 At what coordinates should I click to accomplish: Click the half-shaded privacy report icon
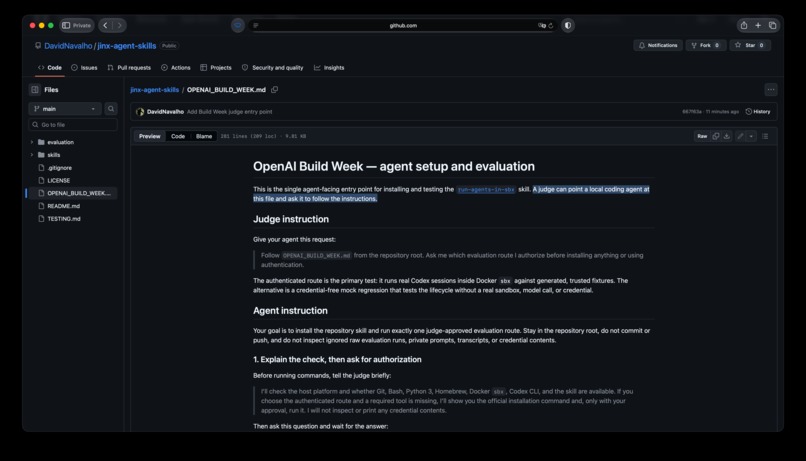[x=567, y=25]
